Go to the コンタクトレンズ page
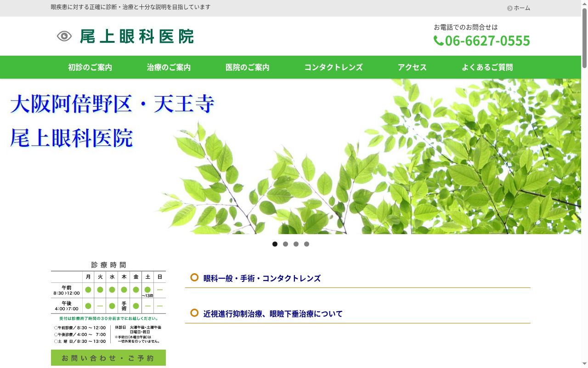This screenshot has height=368, width=588. pyautogui.click(x=334, y=67)
